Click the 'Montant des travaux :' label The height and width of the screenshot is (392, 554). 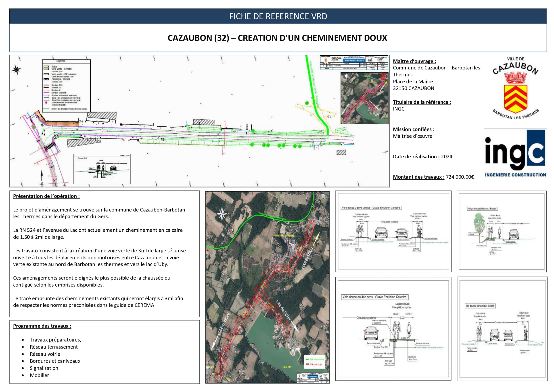coord(419,177)
